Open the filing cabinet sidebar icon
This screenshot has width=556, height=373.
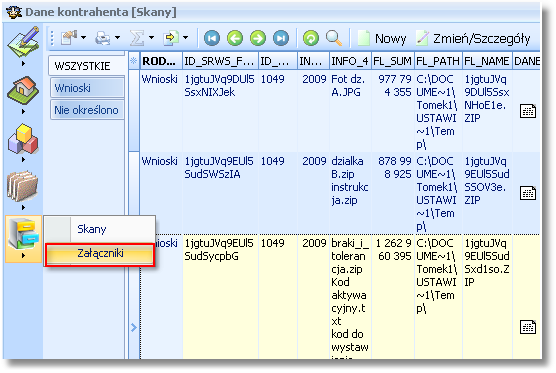tap(23, 234)
